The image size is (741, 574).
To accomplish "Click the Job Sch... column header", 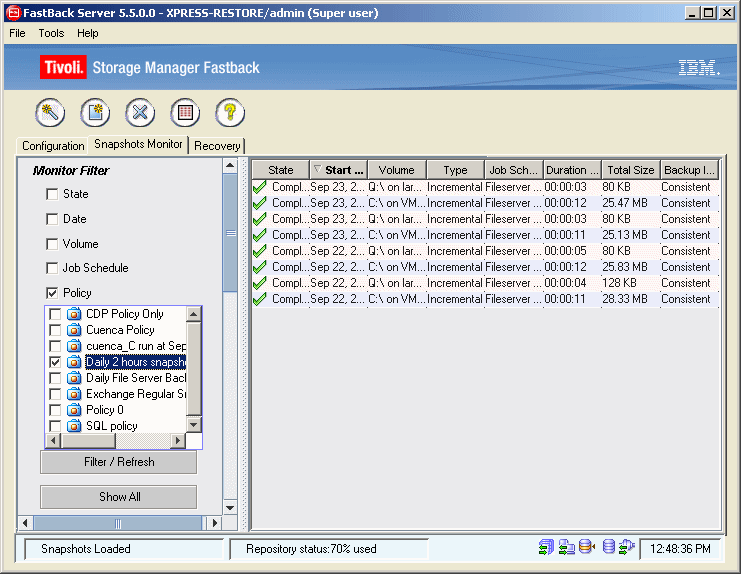I will (x=514, y=170).
